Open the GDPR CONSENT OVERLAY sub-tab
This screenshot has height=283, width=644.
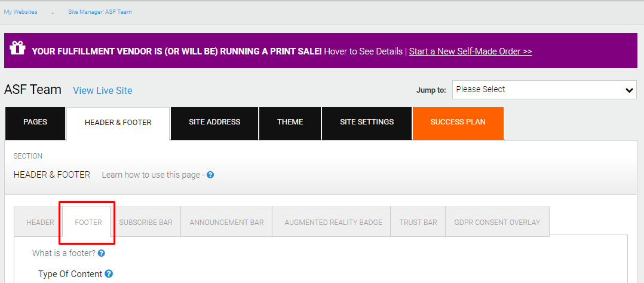coord(497,223)
